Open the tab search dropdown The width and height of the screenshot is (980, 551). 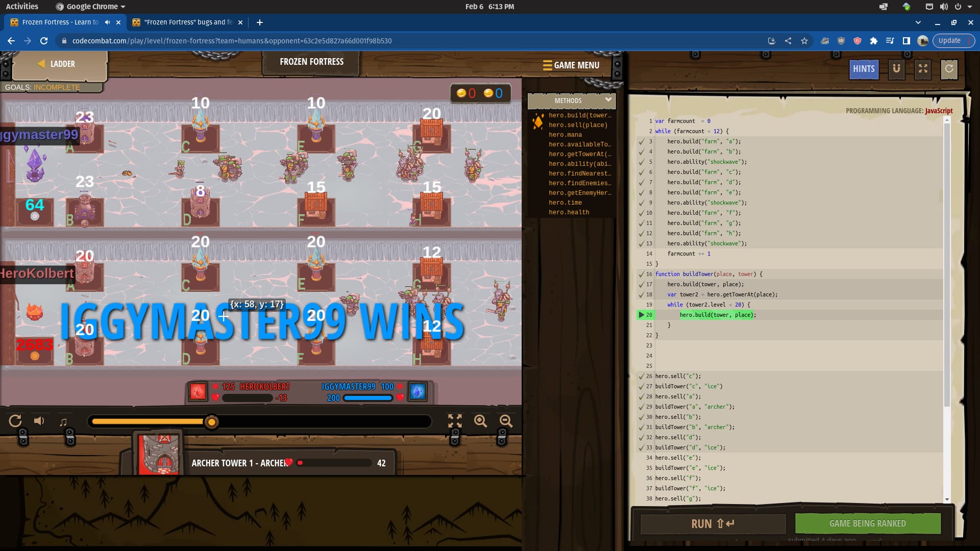[918, 22]
